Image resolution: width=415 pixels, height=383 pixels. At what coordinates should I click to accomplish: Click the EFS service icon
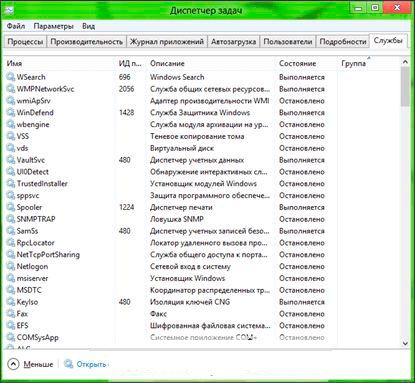(11, 326)
